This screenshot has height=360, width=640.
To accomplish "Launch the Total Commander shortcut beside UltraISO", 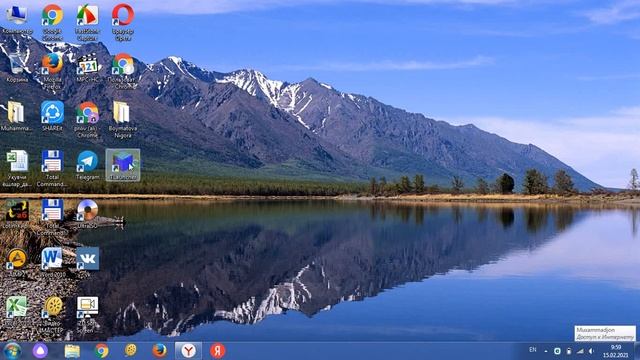I will [52, 217].
